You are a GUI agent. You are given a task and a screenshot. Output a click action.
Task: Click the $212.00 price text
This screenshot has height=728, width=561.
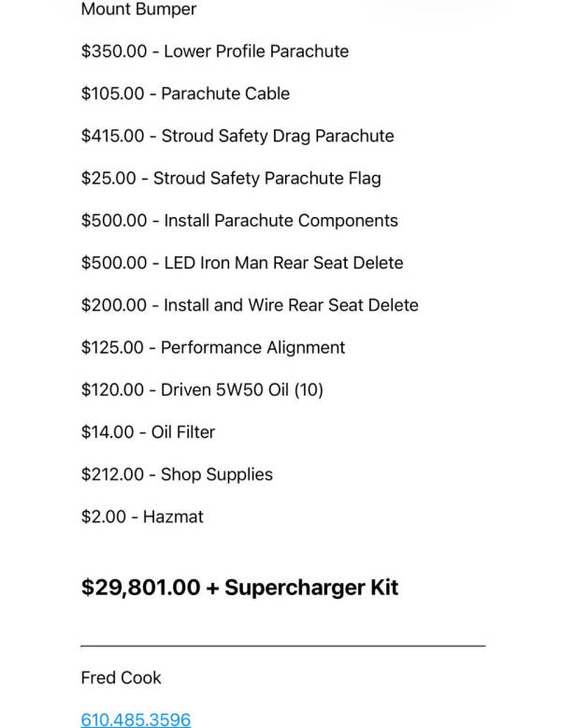point(112,474)
